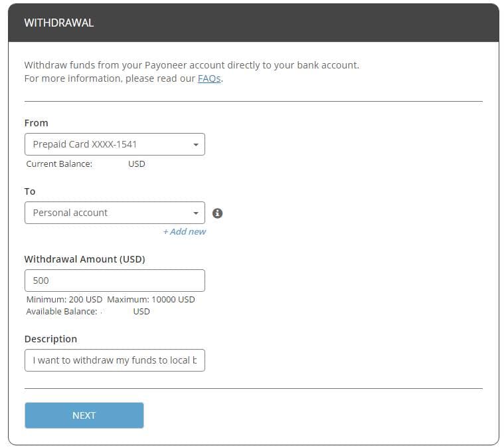Click the Description field label
The height and width of the screenshot is (448, 504).
point(50,339)
